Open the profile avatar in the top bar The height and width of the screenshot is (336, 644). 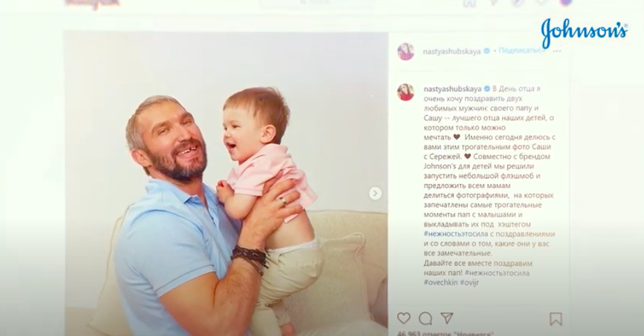pyautogui.click(x=566, y=2)
